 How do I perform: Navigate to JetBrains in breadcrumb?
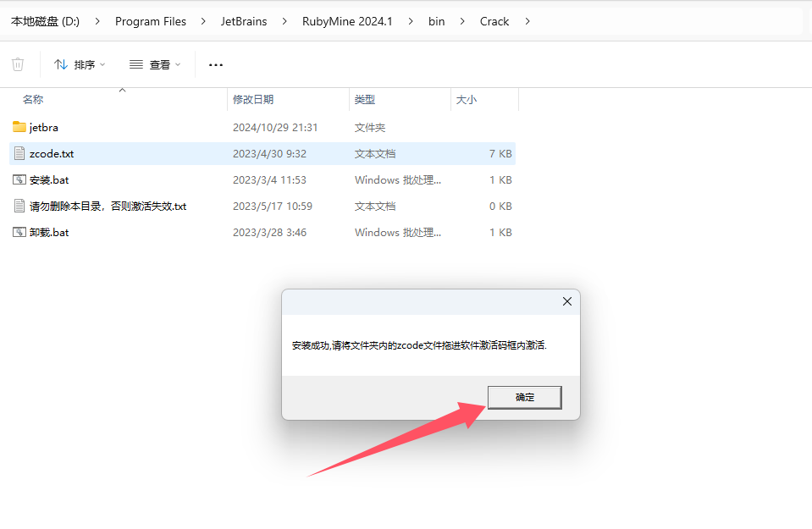(x=244, y=21)
